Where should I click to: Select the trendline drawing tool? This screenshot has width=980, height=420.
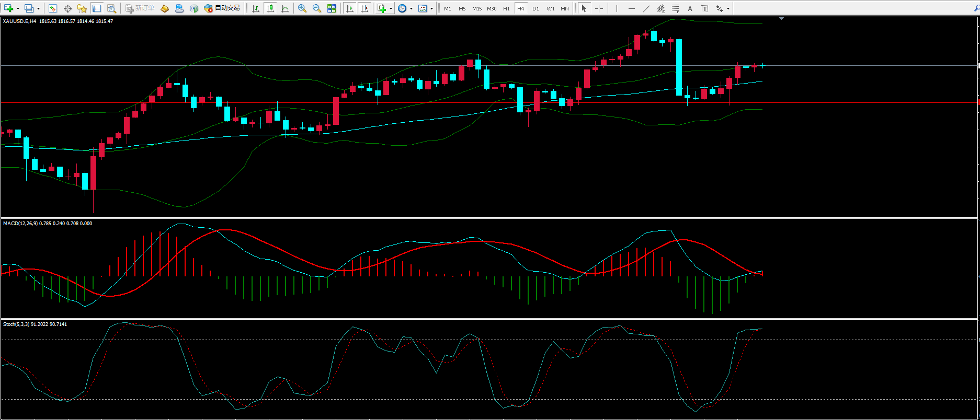coord(646,8)
